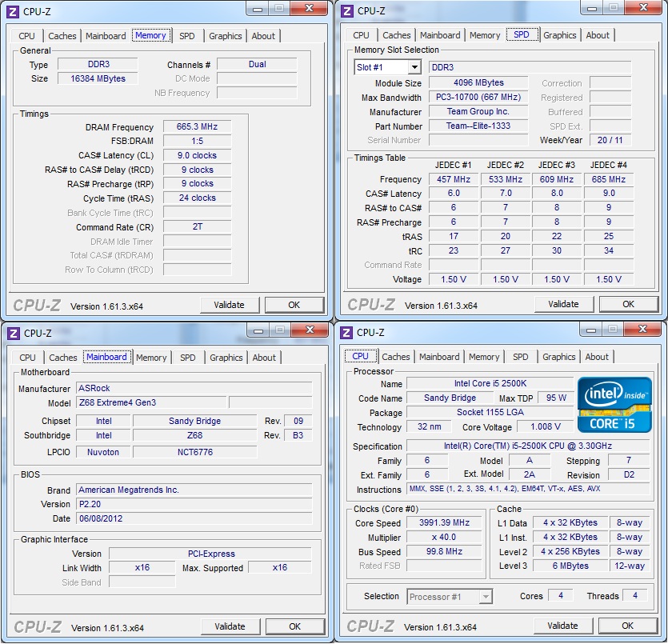Open Graphics tab in the SPD window
Viewport: 668px width, 644px height.
coord(560,35)
